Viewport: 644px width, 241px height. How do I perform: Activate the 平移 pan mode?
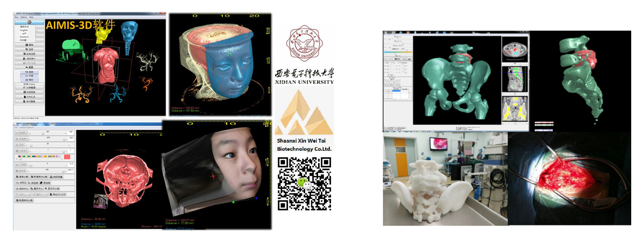[x=30, y=76]
